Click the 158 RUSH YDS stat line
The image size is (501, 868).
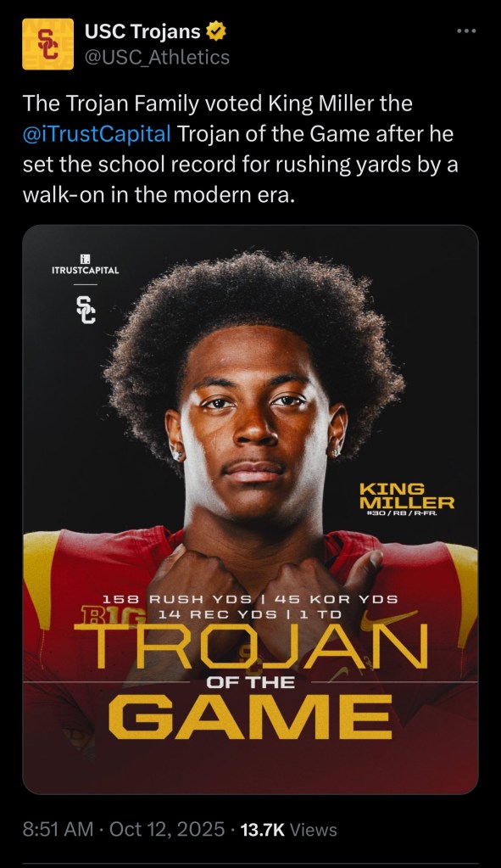(x=177, y=600)
